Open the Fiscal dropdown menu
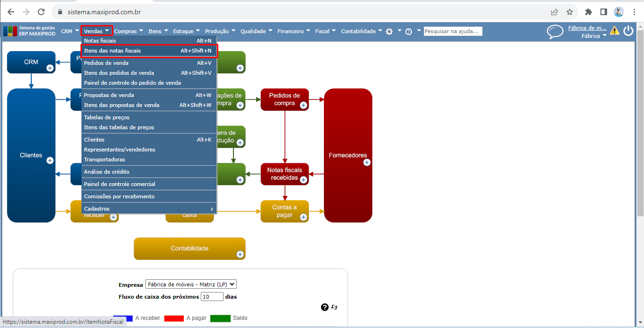Image resolution: width=644 pixels, height=328 pixels. coord(325,31)
